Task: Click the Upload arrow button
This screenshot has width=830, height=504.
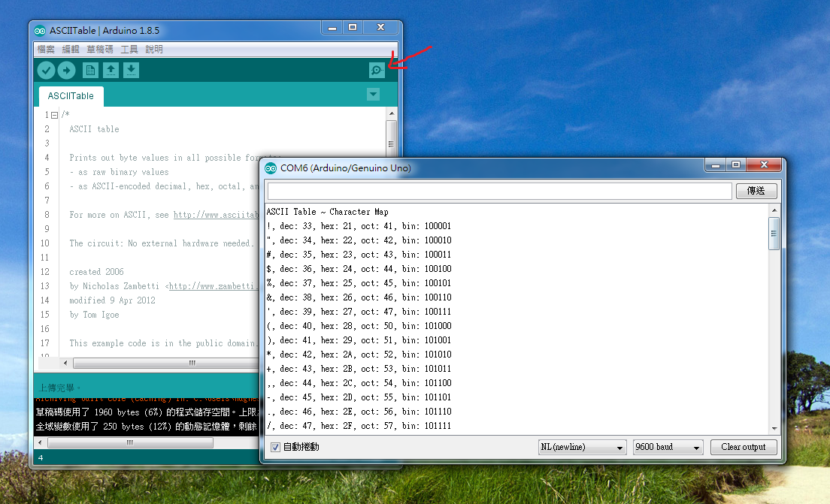Action: tap(66, 70)
